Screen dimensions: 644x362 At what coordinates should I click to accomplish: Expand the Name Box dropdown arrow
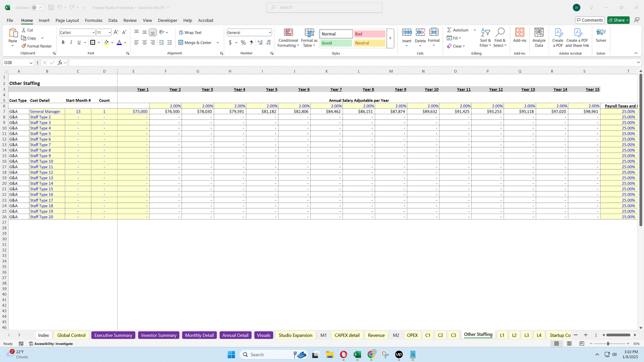pyautogui.click(x=31, y=63)
